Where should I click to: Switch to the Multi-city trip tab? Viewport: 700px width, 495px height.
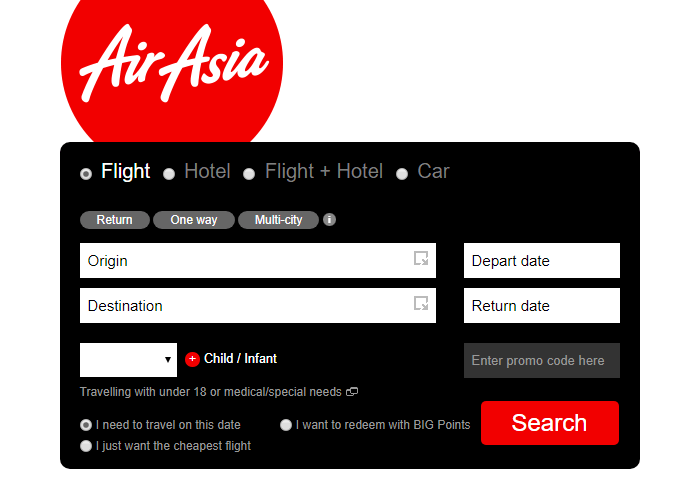pos(278,220)
